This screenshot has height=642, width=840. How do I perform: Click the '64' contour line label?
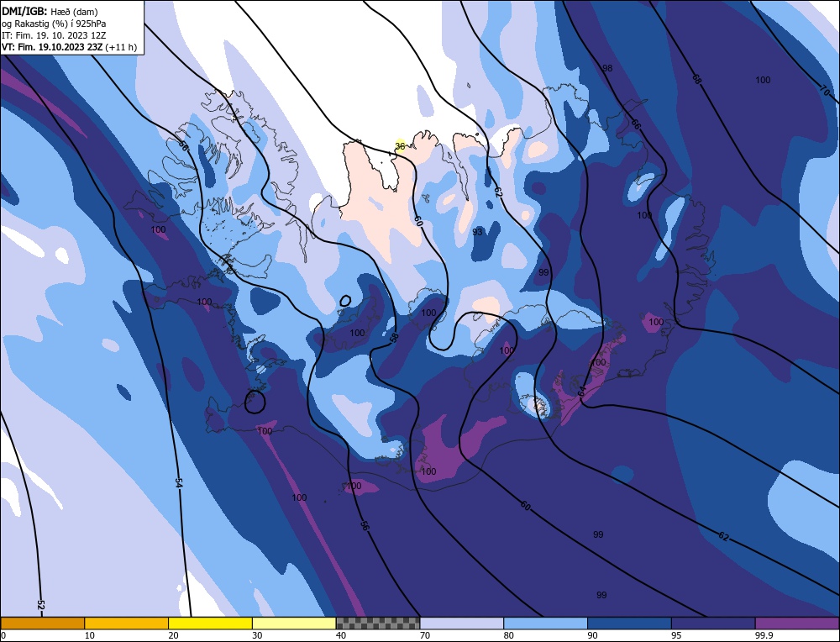coord(582,392)
